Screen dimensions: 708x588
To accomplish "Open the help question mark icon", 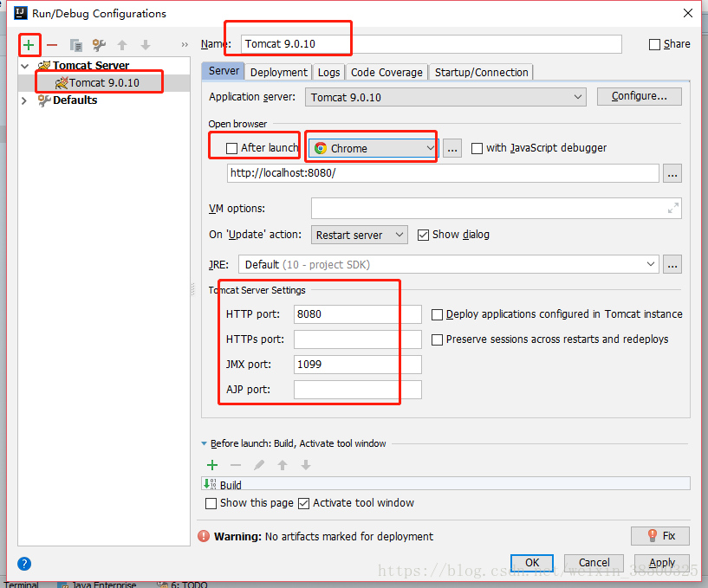I will pyautogui.click(x=24, y=563).
